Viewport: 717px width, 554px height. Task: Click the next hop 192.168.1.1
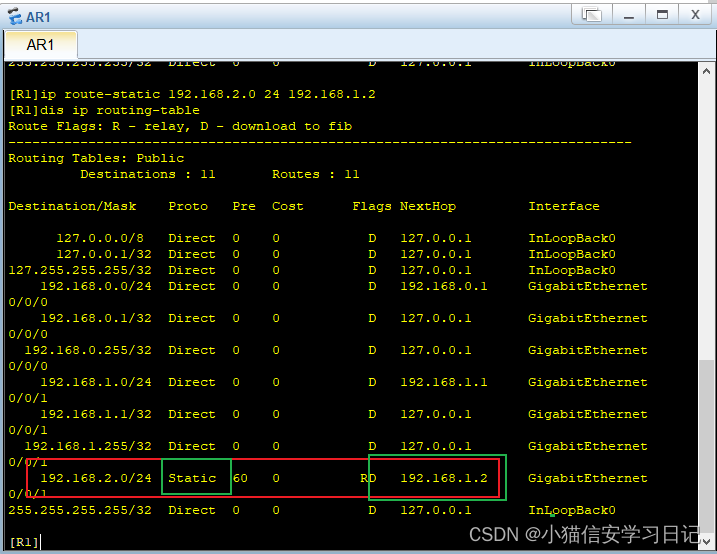[x=444, y=382]
